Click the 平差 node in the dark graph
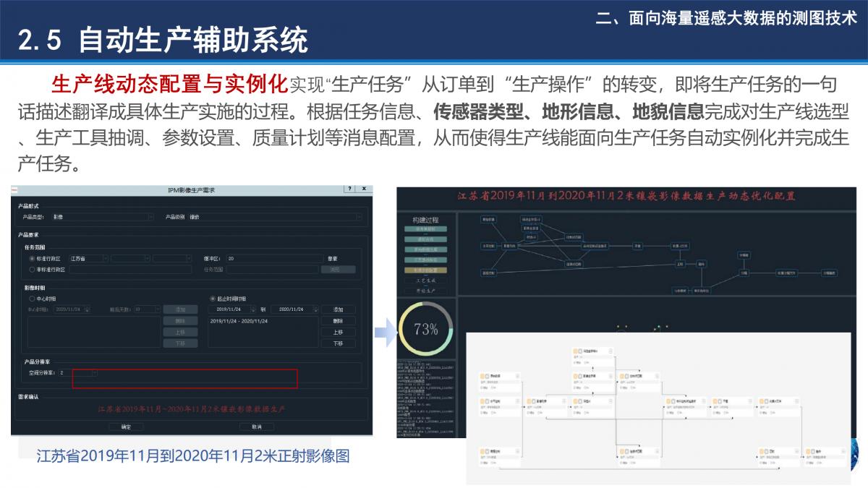This screenshot has height=488, width=868. point(637,246)
